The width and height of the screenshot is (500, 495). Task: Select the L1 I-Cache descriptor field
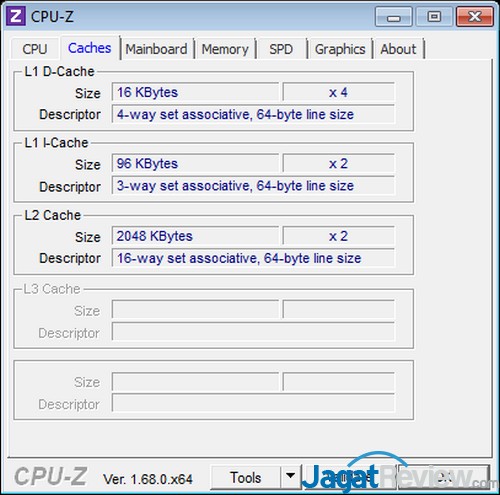point(253,186)
